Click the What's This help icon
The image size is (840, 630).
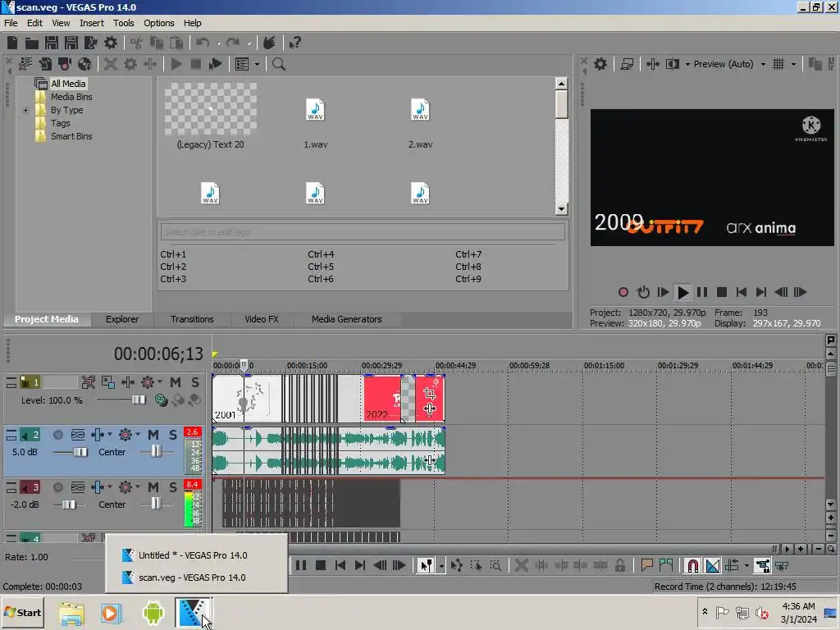(294, 43)
